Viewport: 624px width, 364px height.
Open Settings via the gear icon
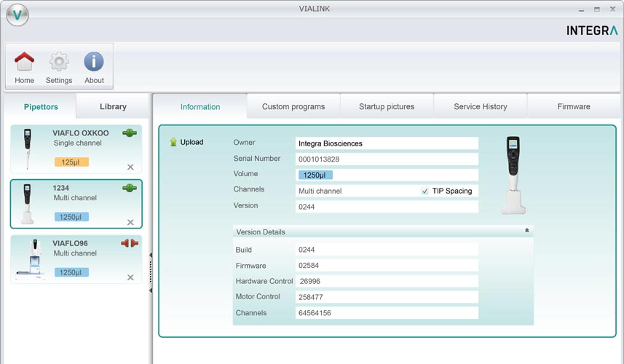tap(59, 62)
